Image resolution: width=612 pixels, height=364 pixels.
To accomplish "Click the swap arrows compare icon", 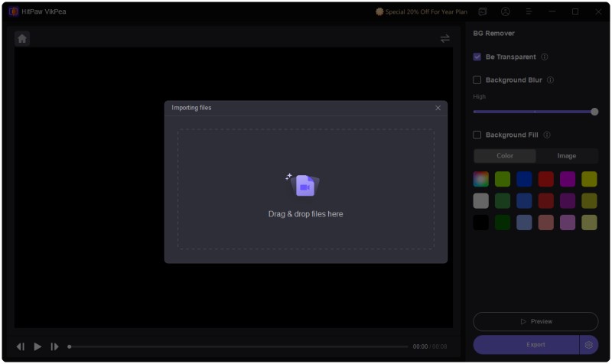I will 444,38.
